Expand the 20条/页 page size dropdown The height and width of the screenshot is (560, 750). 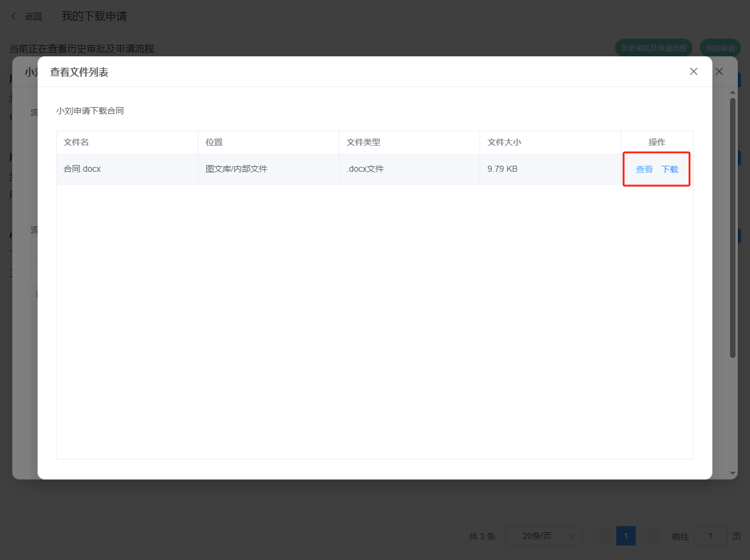coord(543,536)
